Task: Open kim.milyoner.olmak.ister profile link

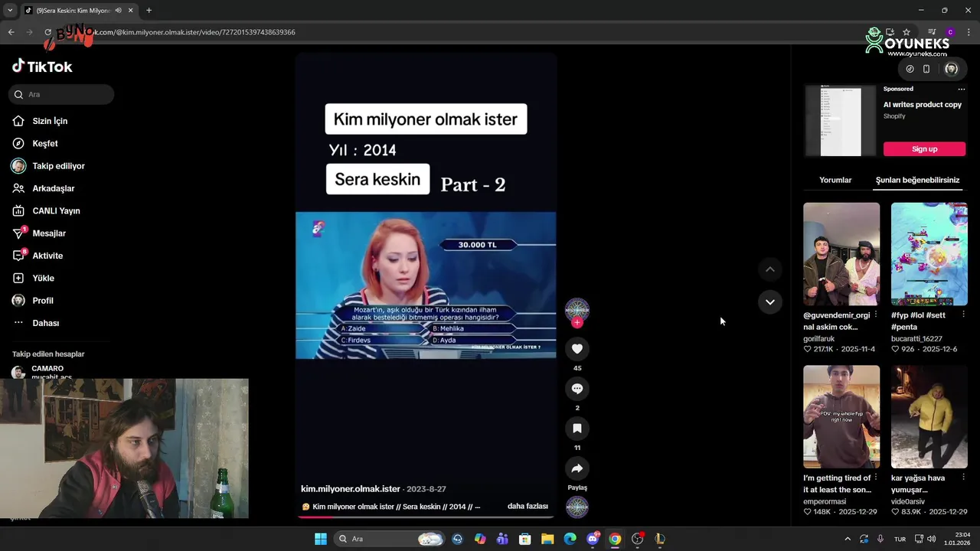Action: click(x=351, y=489)
